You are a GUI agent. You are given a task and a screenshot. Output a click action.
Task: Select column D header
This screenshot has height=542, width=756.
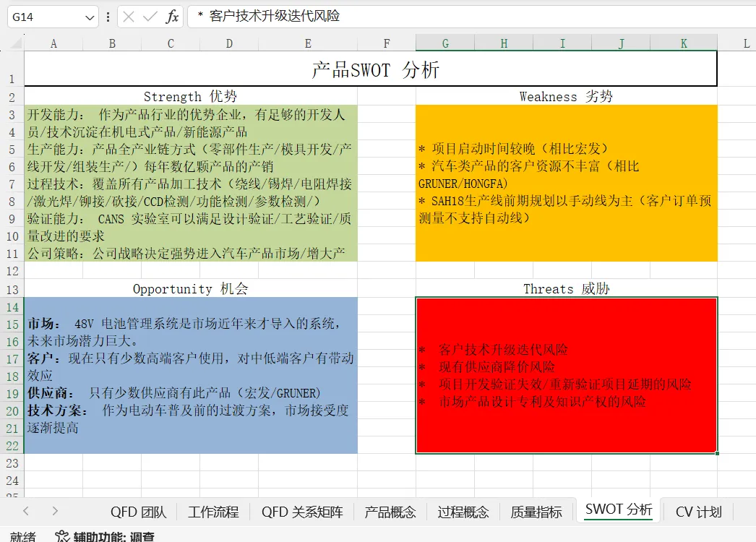pyautogui.click(x=229, y=43)
